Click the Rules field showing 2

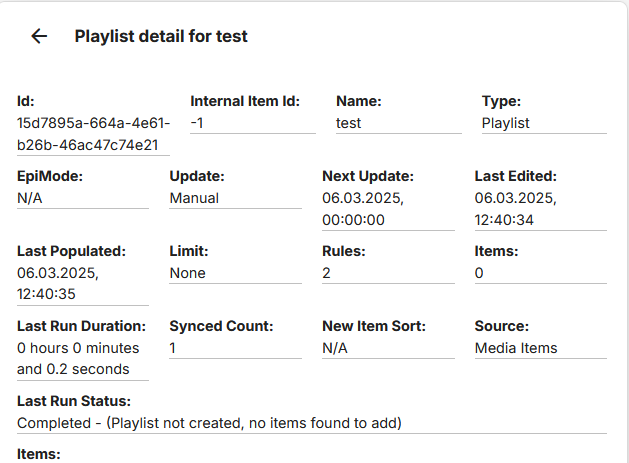click(x=387, y=273)
